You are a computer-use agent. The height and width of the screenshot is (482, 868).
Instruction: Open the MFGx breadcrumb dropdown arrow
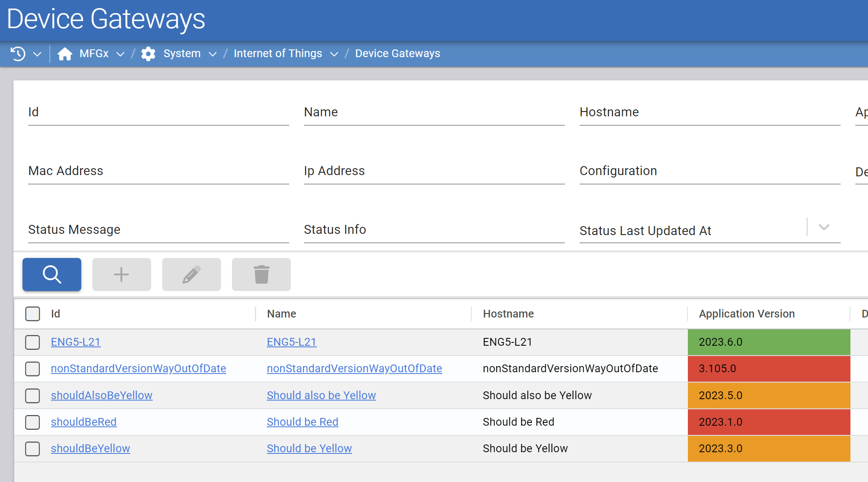(x=120, y=54)
